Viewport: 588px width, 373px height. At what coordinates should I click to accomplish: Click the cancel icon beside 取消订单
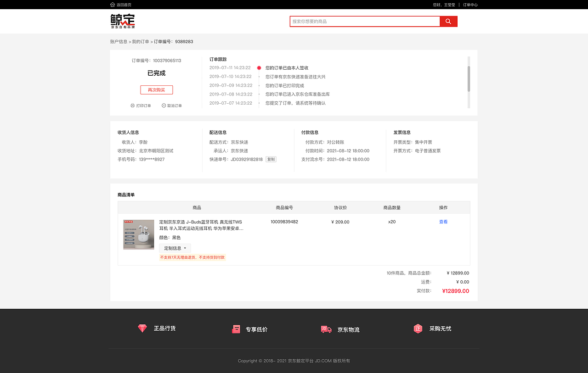tap(163, 106)
